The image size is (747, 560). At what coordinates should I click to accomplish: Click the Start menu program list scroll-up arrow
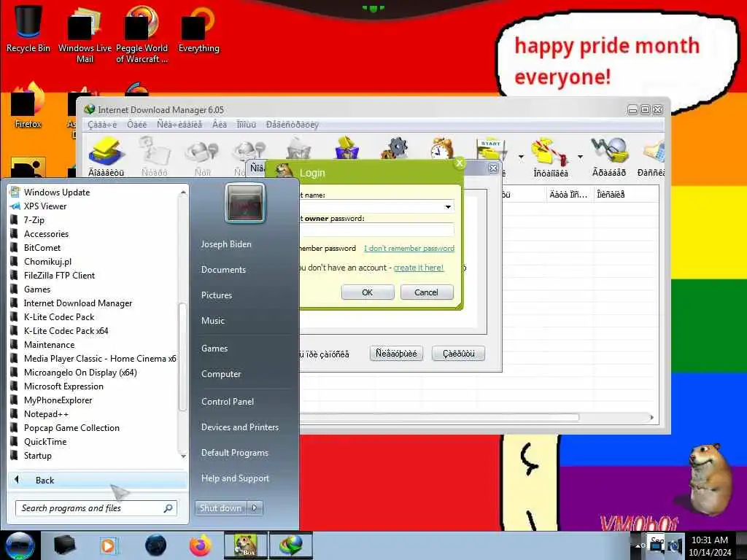183,192
